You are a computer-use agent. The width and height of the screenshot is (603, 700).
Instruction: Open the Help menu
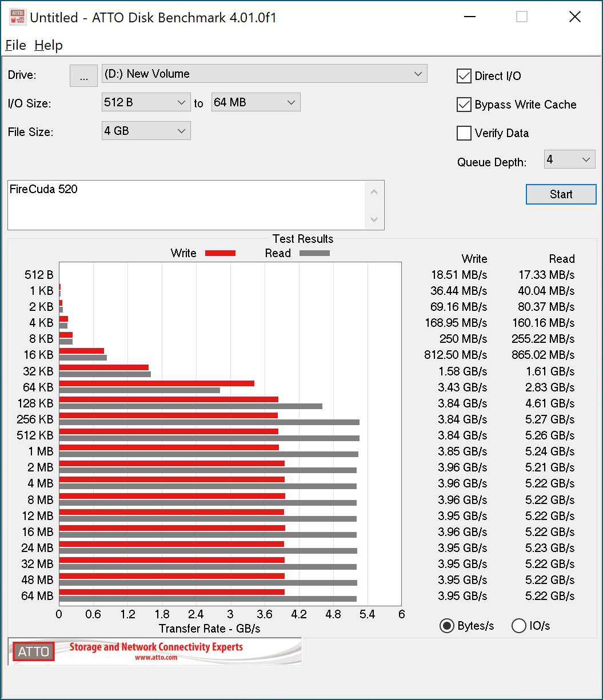pos(49,45)
